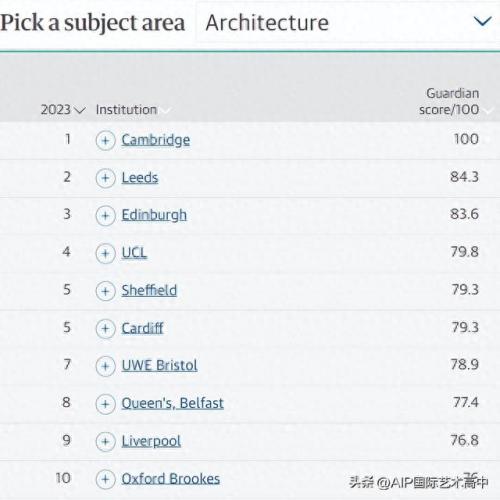Expand details for Leeds with plus icon
The width and height of the screenshot is (500, 500).
pyautogui.click(x=105, y=178)
